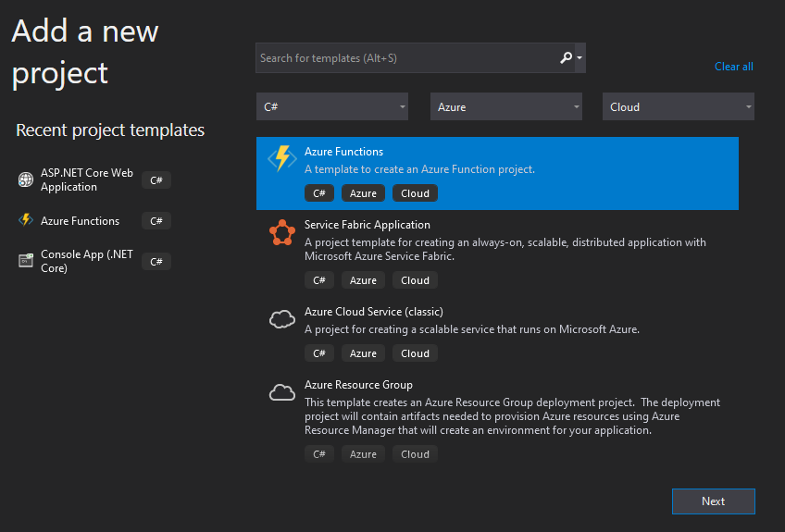Click the search magnifier icon
Screen dimensions: 785x532
click(566, 57)
